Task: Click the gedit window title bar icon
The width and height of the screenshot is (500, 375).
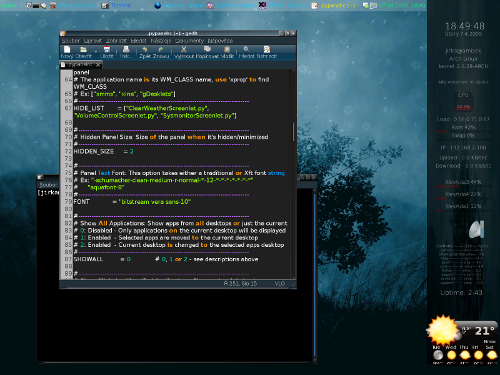Action: [62, 33]
